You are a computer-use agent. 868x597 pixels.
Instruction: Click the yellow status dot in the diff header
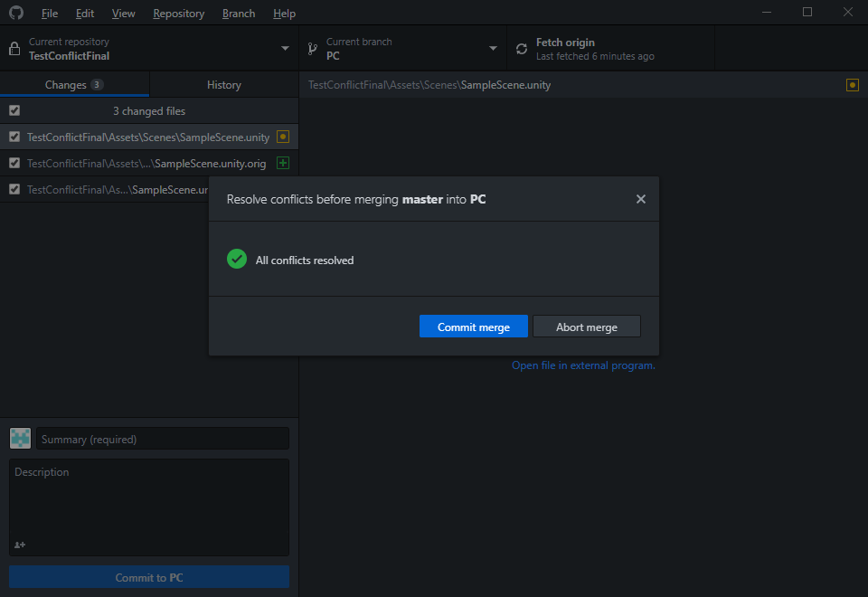[852, 84]
